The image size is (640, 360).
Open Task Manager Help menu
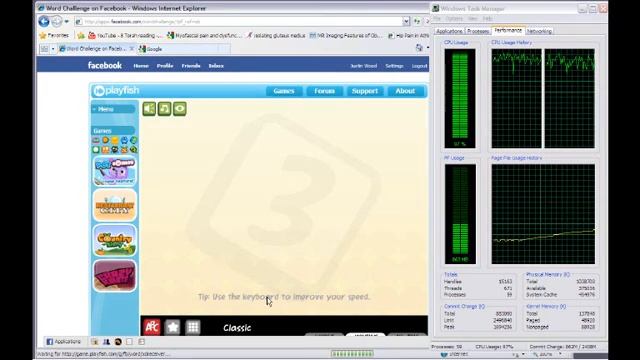point(487,18)
